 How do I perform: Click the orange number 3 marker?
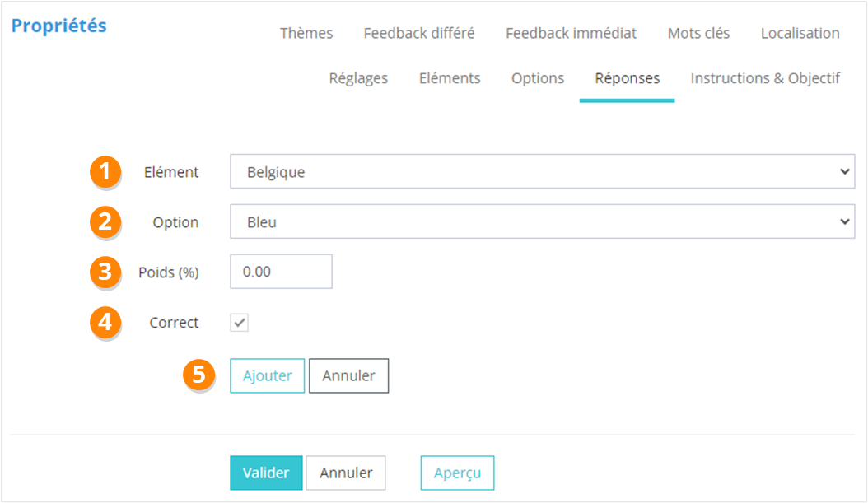(105, 272)
